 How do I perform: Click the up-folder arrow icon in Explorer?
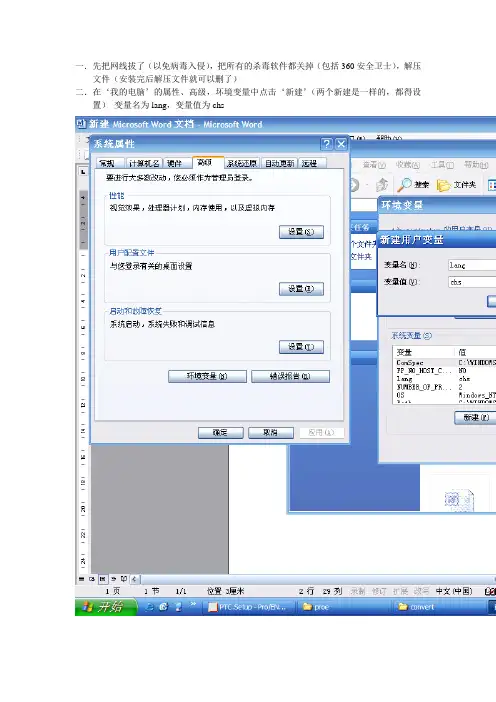pos(382,184)
